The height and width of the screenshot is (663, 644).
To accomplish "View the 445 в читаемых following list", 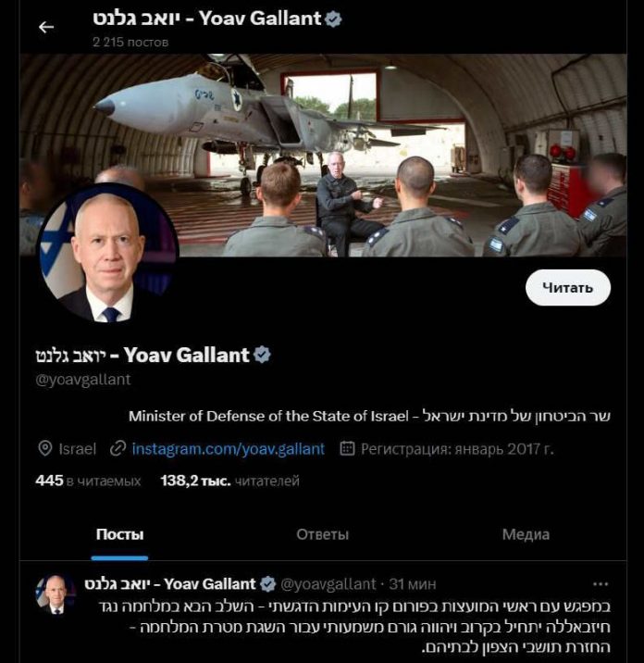I will pyautogui.click(x=88, y=481).
